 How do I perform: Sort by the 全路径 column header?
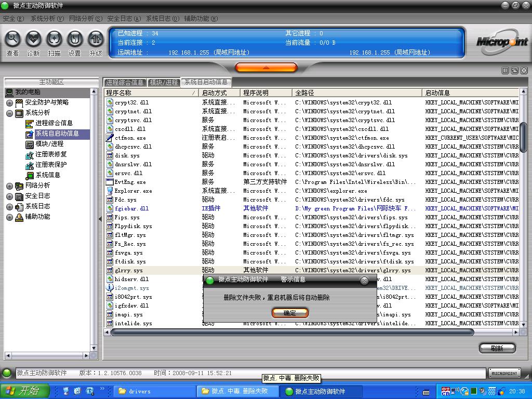(x=357, y=92)
